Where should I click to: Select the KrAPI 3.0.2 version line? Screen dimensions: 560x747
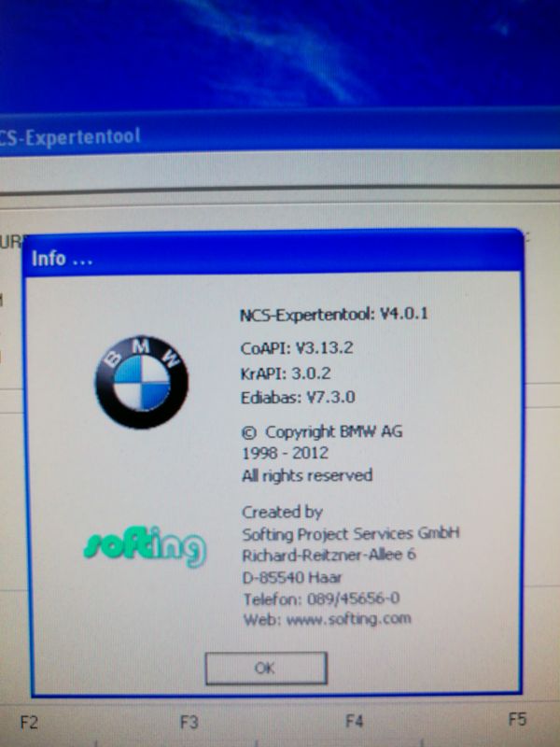click(x=289, y=373)
